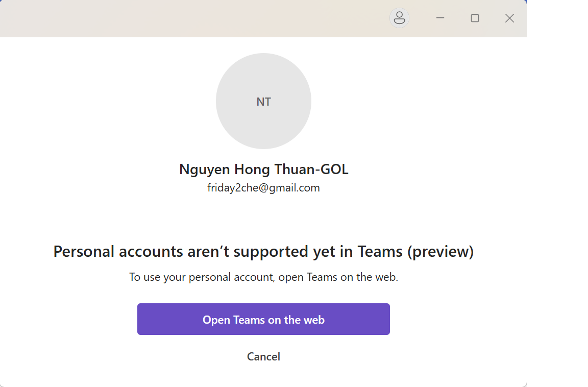Screen dimensions: 588x387
Task: Cancel the personal account prompt
Action: [x=263, y=356]
